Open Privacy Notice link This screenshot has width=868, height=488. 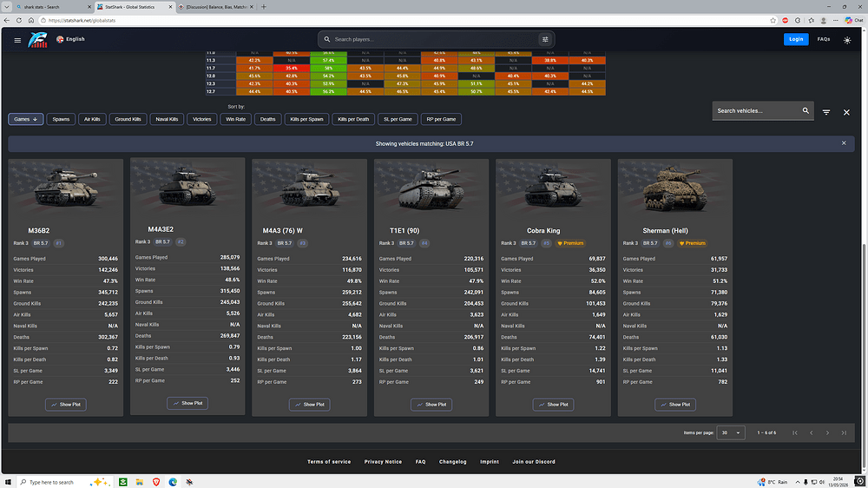[383, 461]
